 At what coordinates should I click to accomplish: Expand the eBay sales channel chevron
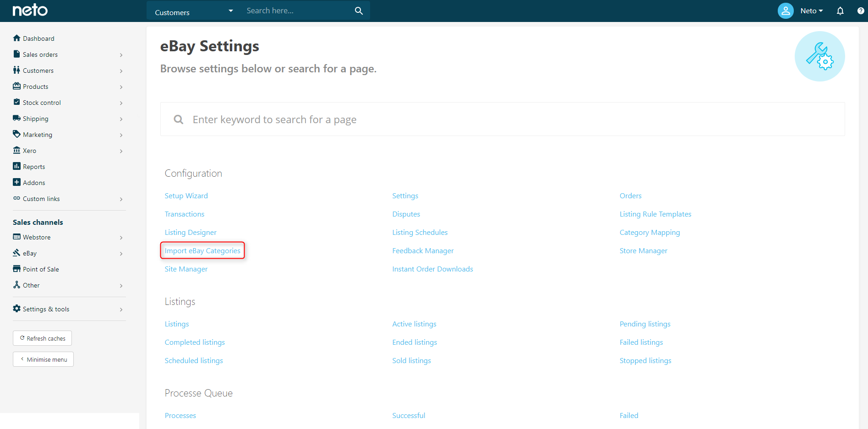pos(121,254)
